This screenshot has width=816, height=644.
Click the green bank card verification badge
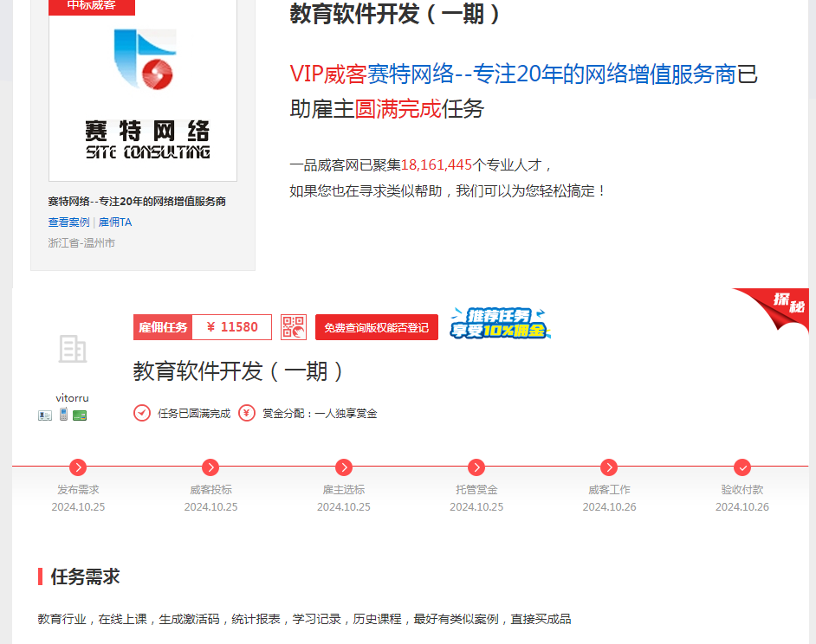80,415
